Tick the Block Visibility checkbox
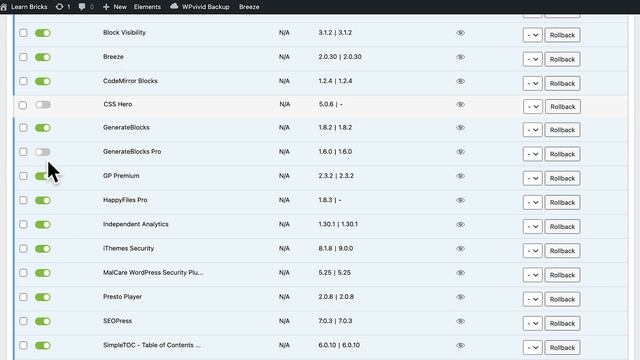Viewport: 640px width, 360px height. click(23, 33)
